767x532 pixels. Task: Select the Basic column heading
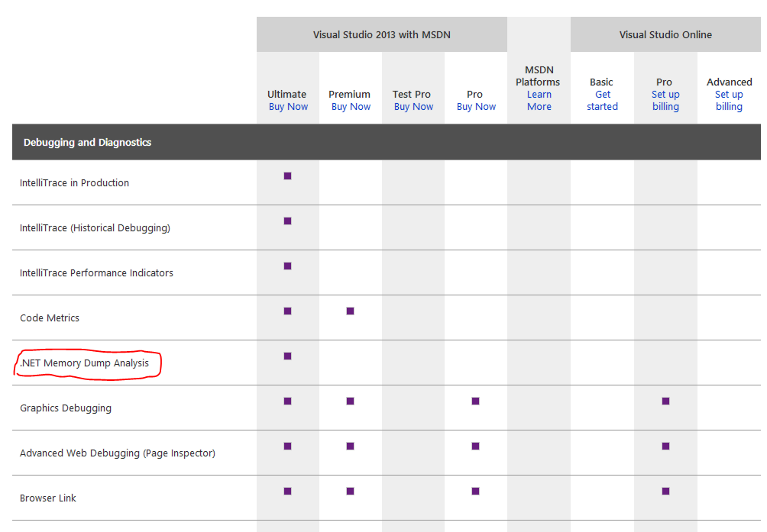tap(601, 82)
